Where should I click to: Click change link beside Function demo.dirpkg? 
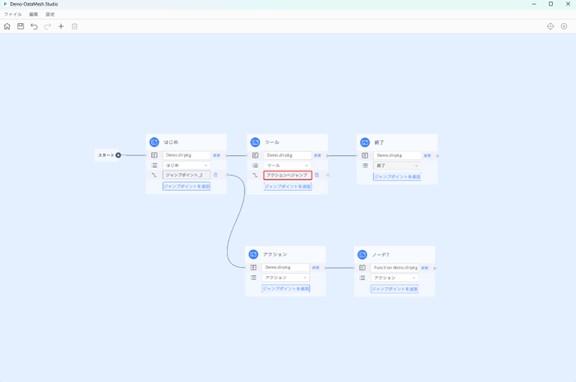(424, 268)
